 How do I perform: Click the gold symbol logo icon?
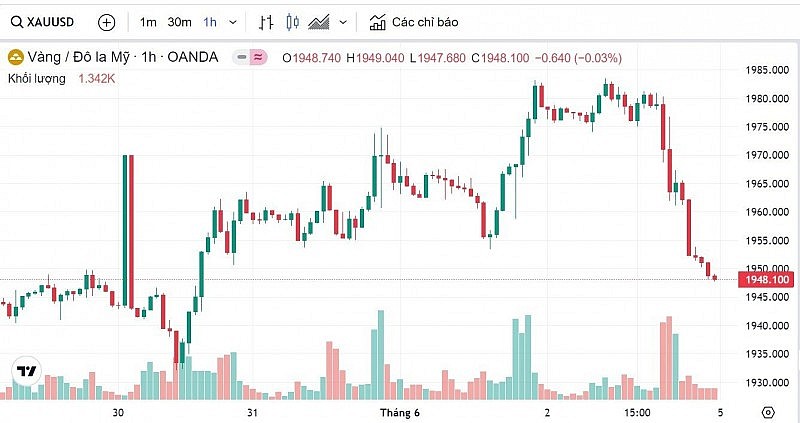click(15, 57)
